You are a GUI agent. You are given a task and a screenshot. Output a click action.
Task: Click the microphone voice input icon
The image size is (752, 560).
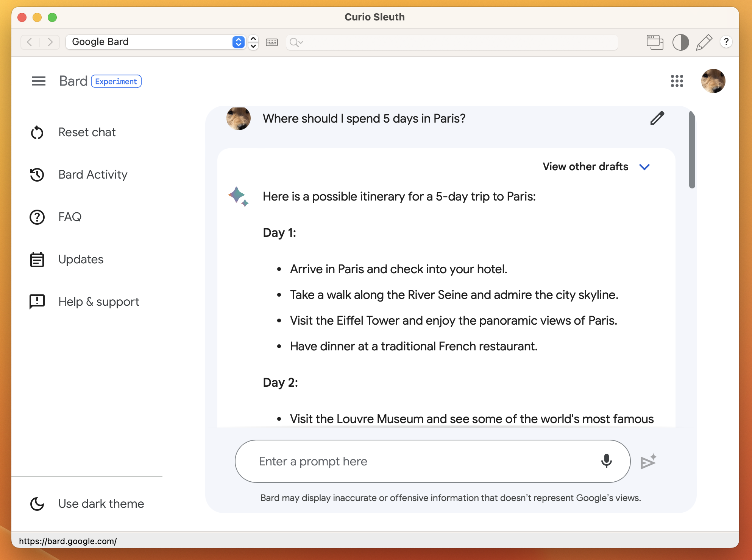[x=607, y=461]
